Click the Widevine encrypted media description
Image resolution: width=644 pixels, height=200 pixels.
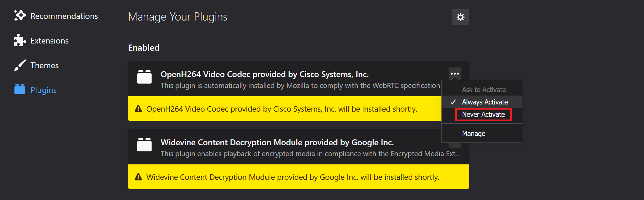point(310,154)
